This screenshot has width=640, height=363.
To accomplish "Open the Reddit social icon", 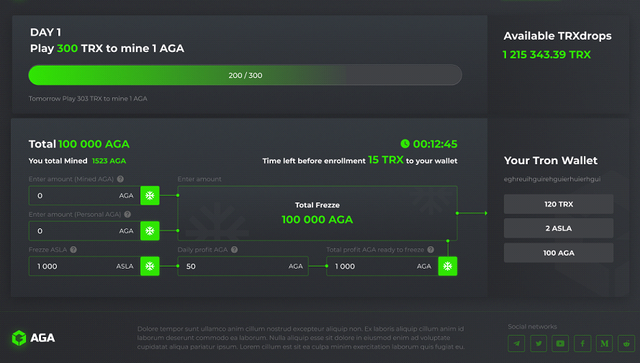I will pyautogui.click(x=627, y=343).
